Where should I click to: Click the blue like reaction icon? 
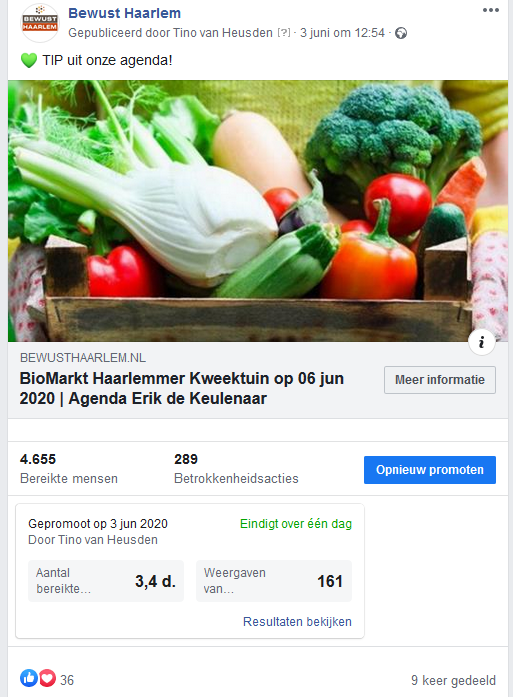pyautogui.click(x=29, y=678)
